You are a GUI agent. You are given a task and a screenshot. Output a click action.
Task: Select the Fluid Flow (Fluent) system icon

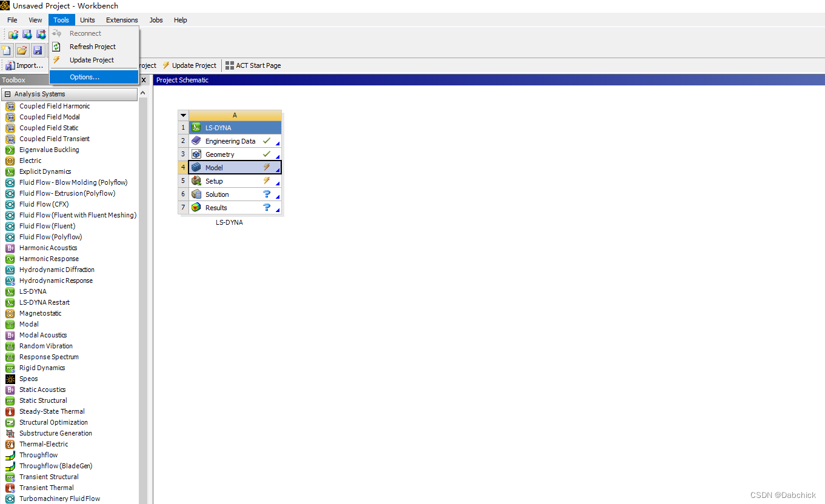coord(11,226)
